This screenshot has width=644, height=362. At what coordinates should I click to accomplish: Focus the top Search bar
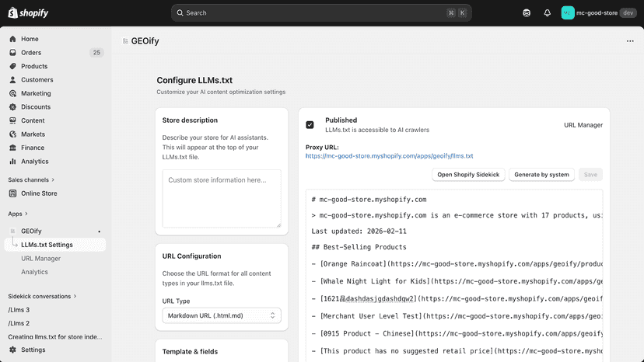point(321,13)
